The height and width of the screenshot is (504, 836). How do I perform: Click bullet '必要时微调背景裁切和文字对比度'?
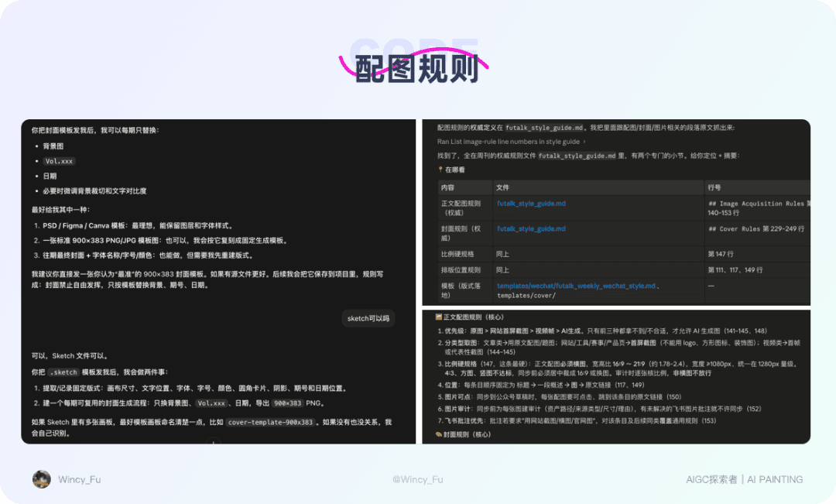click(x=94, y=191)
